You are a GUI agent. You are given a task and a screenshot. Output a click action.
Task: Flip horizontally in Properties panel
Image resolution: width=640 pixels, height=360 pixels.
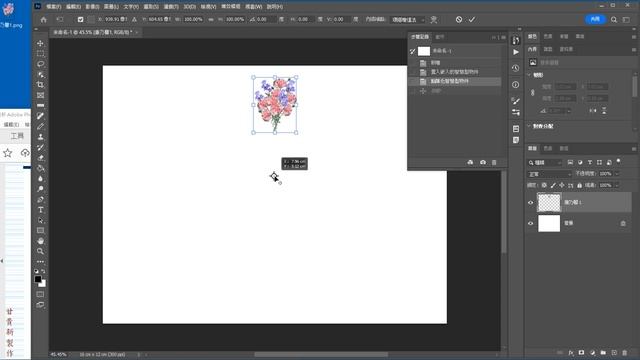593,111
